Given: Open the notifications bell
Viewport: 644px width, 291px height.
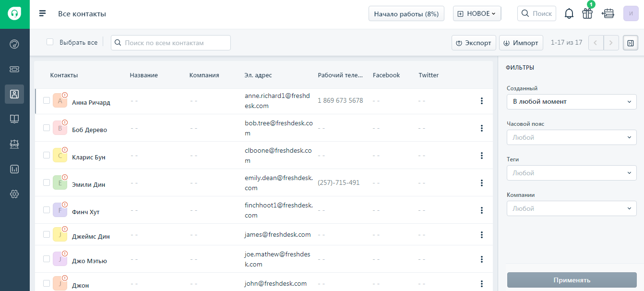Looking at the screenshot, I should (569, 13).
